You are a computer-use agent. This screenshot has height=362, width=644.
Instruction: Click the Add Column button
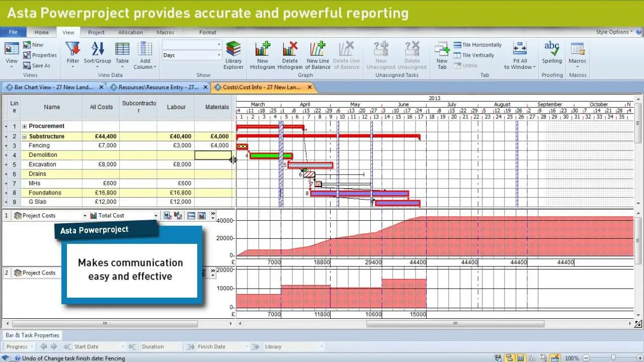(x=145, y=55)
